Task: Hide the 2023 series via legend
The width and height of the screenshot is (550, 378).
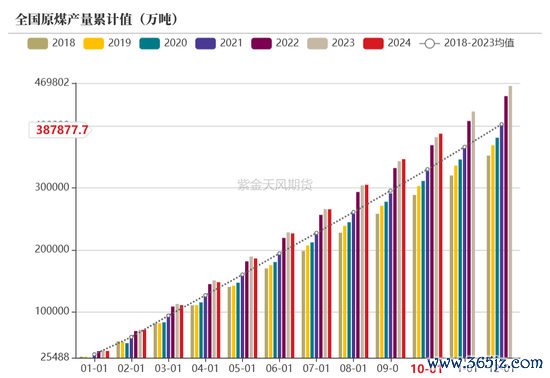Action: [x=331, y=43]
